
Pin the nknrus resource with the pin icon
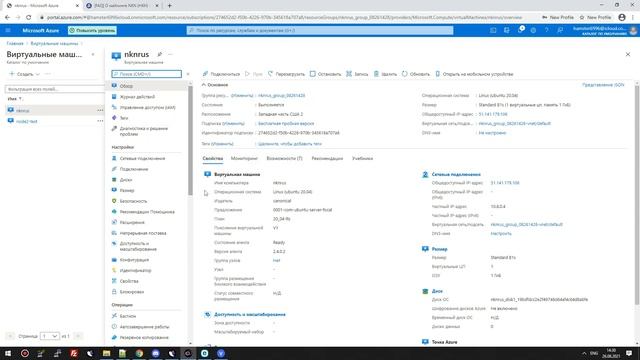click(160, 54)
